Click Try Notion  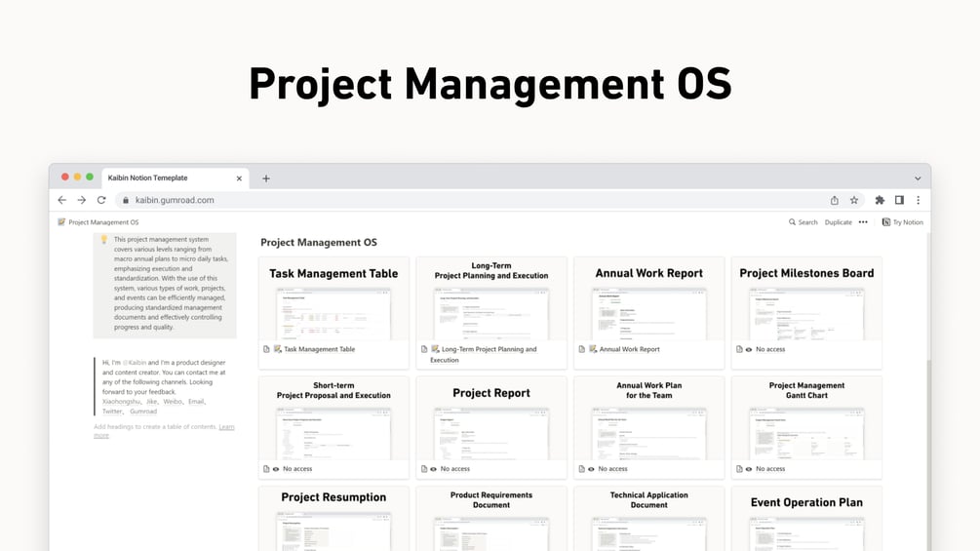point(903,221)
